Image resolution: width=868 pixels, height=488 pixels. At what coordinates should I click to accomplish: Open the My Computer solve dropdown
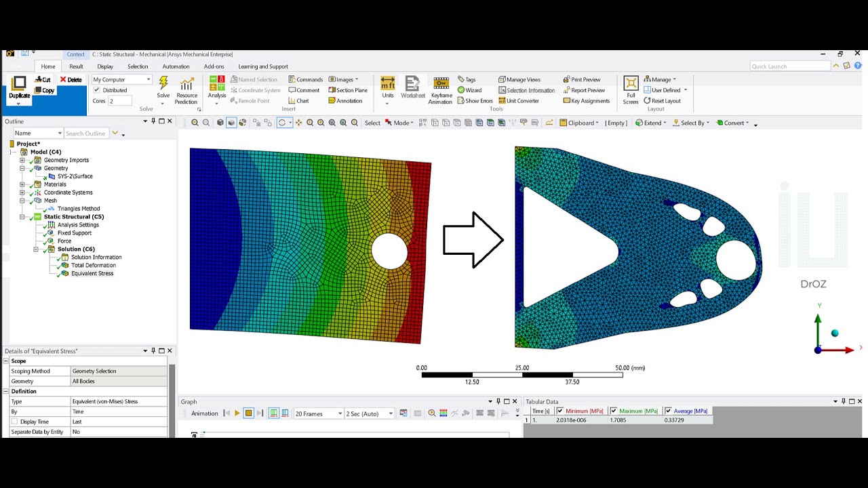point(121,79)
